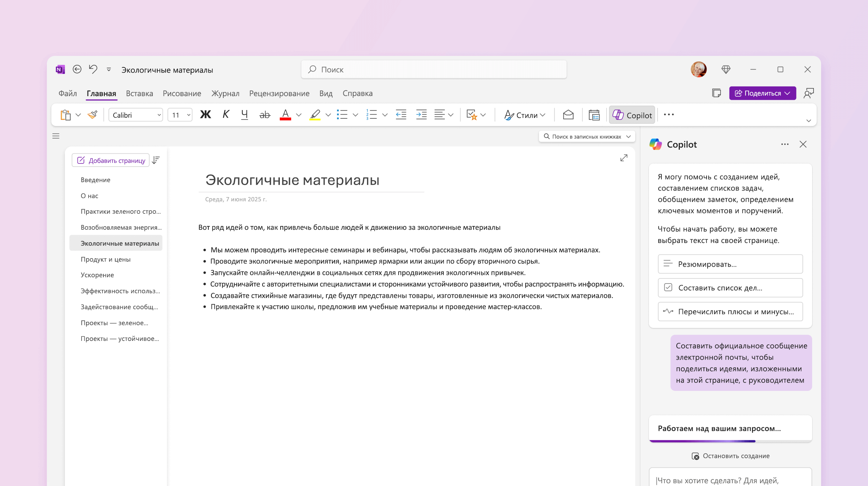Click the notebook view icon beside Поделиться
Image resolution: width=868 pixels, height=486 pixels.
coord(716,93)
